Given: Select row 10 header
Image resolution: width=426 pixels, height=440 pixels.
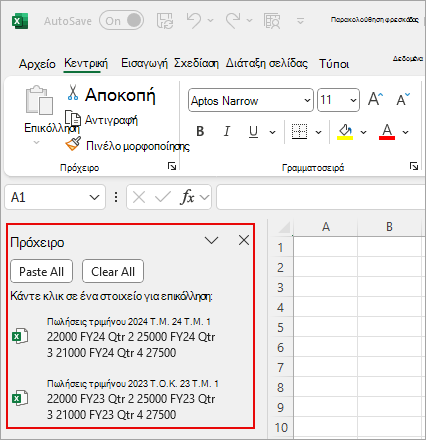Looking at the screenshot, I should pos(281,427).
